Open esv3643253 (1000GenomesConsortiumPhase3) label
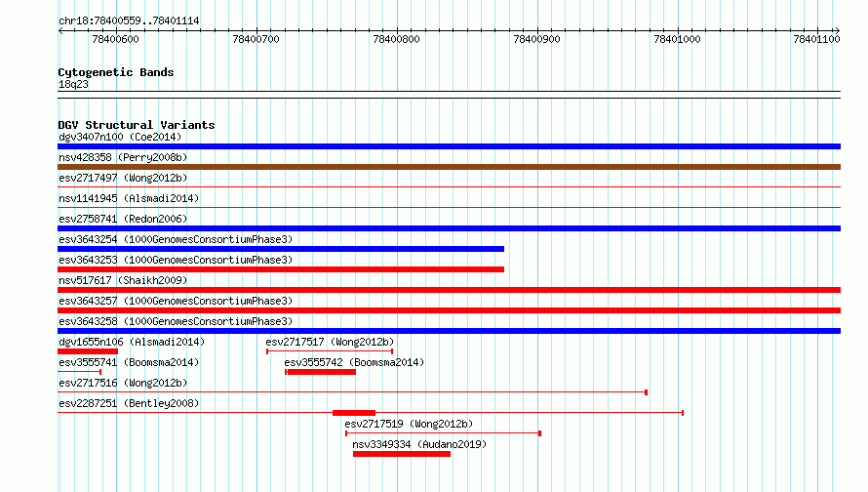This screenshot has width=868, height=492. pyautogui.click(x=176, y=260)
